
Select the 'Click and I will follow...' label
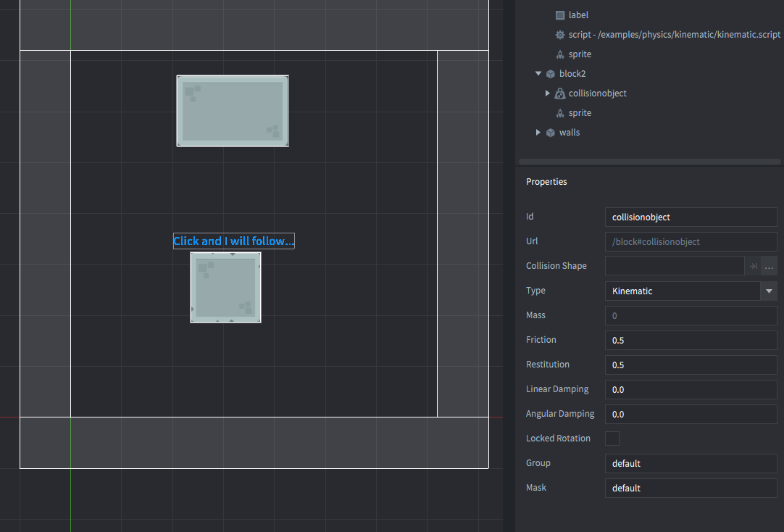tap(234, 241)
